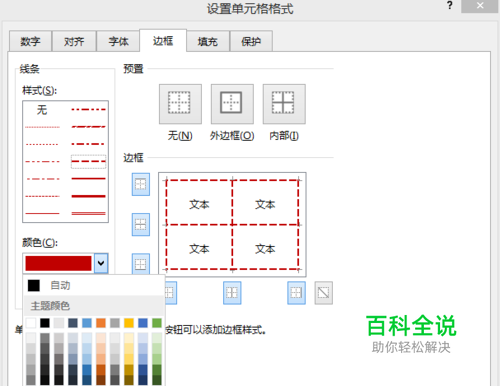The height and width of the screenshot is (386, 500).
Task: Pick the green theme color swatch
Action: (x=157, y=323)
